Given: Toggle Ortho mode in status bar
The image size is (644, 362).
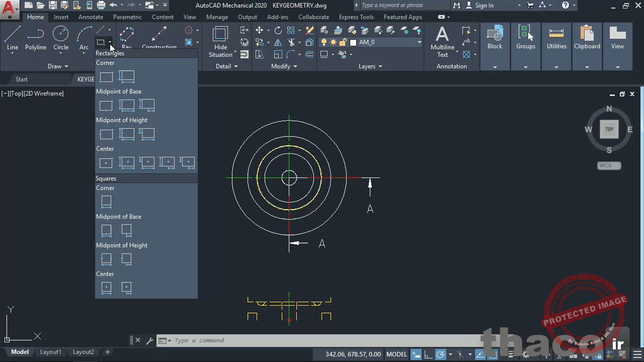Looking at the screenshot, I should (x=428, y=354).
